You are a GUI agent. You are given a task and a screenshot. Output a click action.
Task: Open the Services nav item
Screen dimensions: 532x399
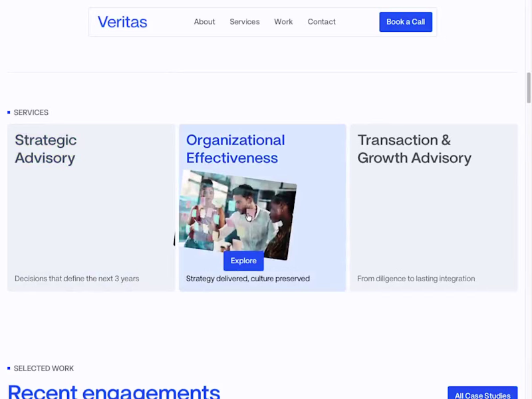(245, 22)
